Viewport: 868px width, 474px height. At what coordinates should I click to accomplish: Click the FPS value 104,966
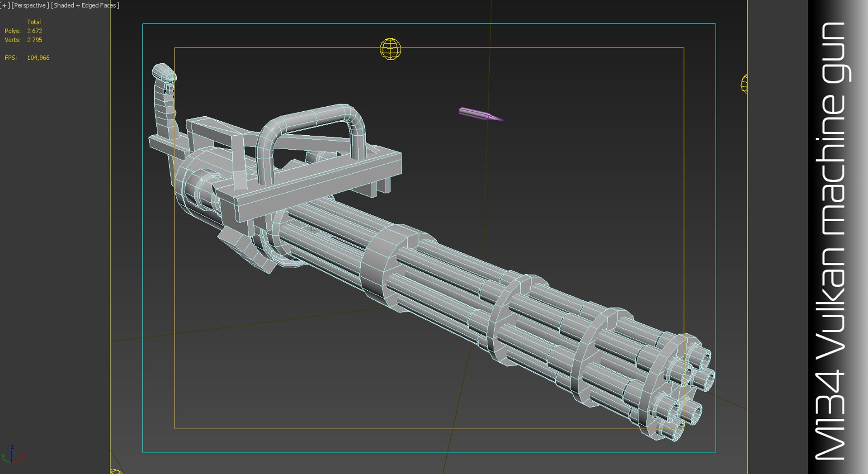[x=38, y=58]
